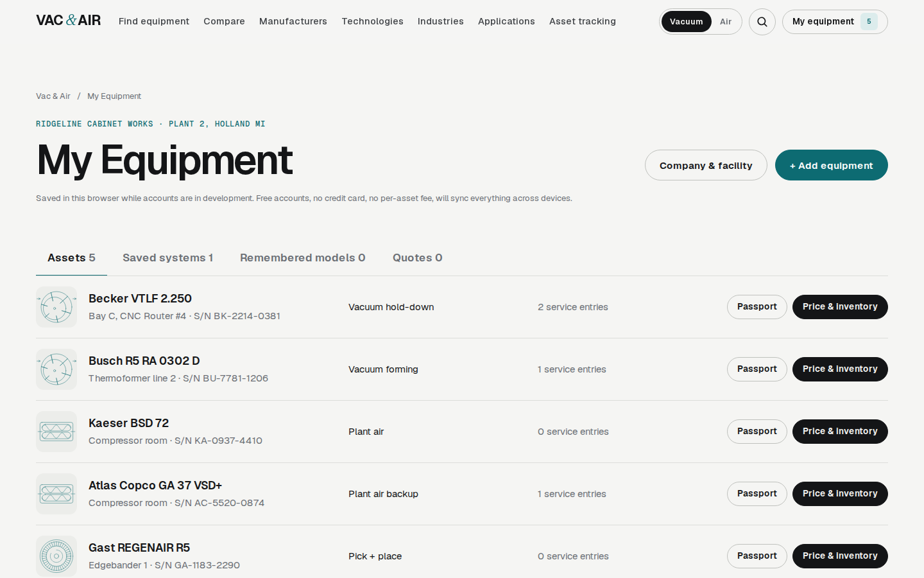The height and width of the screenshot is (578, 924).
Task: Click the Atlas Copco GA 37 VSD+ icon
Action: (56, 494)
